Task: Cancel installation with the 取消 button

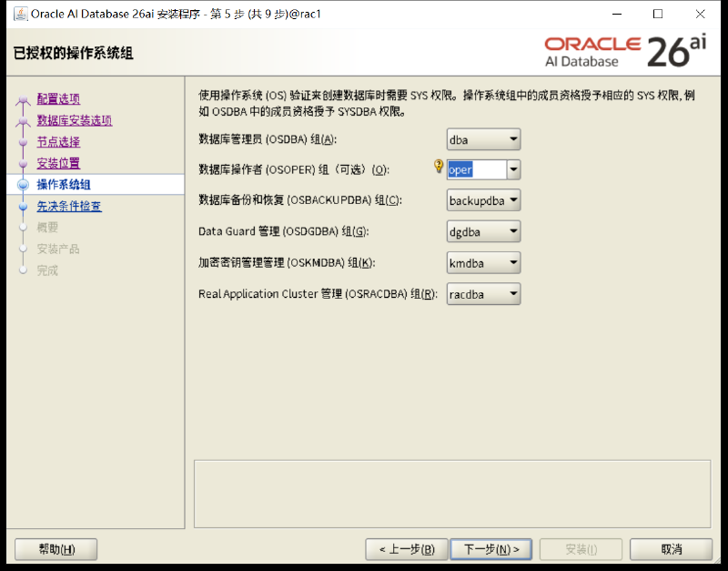Action: pyautogui.click(x=671, y=550)
